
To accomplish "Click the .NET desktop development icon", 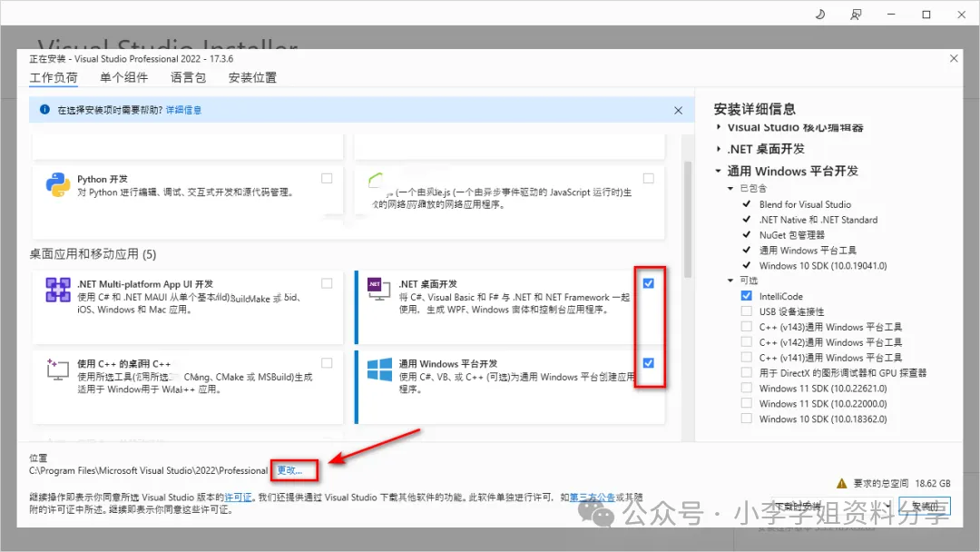I will pyautogui.click(x=378, y=289).
